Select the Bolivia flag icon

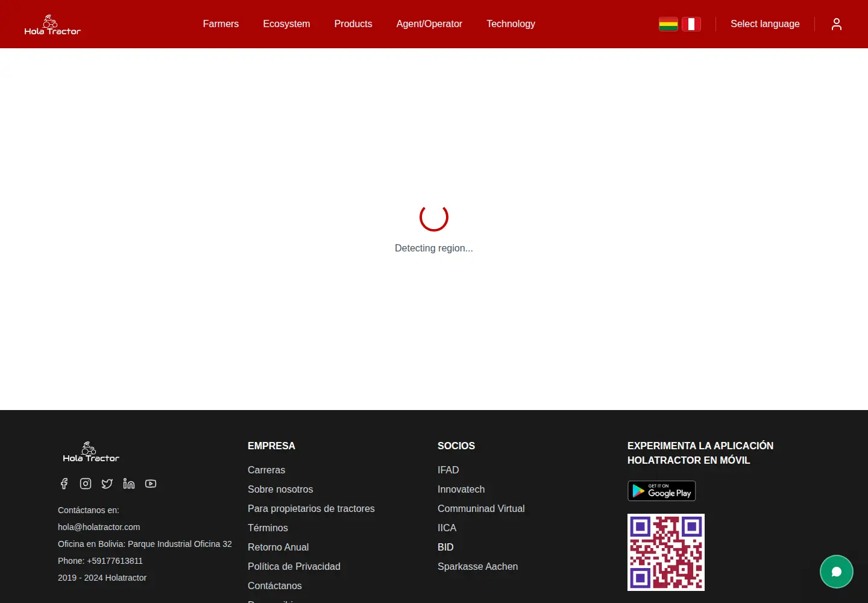coord(668,24)
